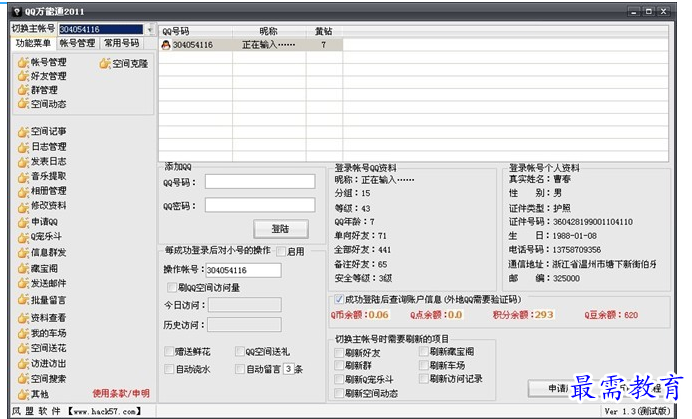The width and height of the screenshot is (692, 419).
Task: Click the QQ号码 input field
Action: (x=260, y=181)
